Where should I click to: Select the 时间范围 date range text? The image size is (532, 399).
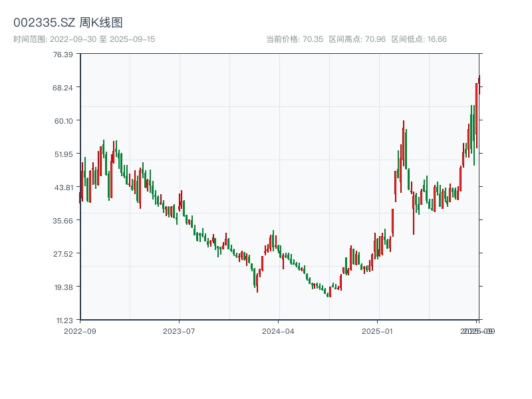[x=84, y=39]
